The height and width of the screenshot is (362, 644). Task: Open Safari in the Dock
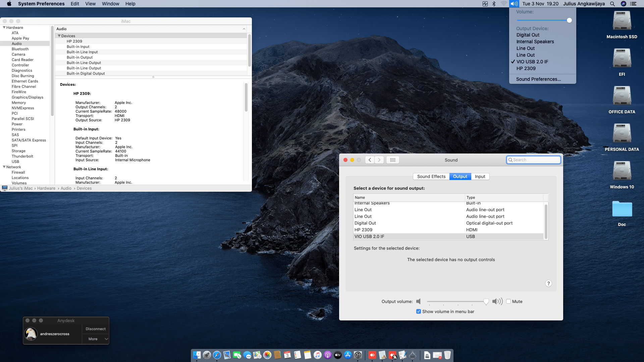217,355
